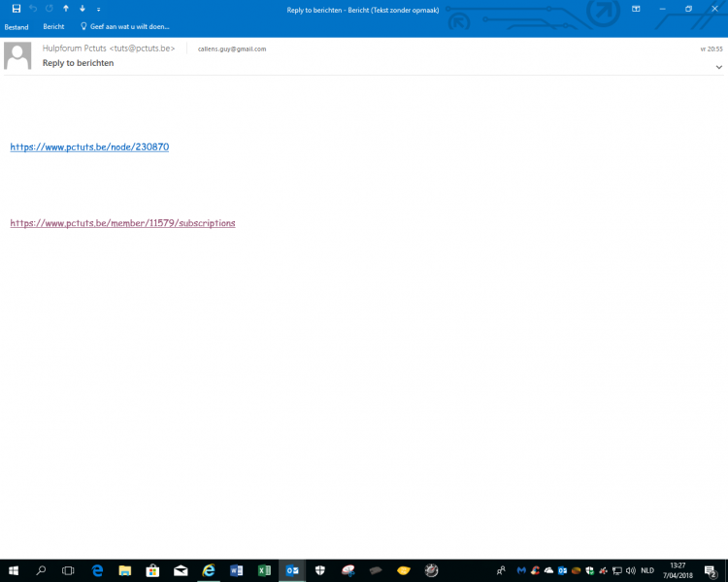Open ribbon display options button
The height and width of the screenshot is (582, 728).
[x=636, y=9]
